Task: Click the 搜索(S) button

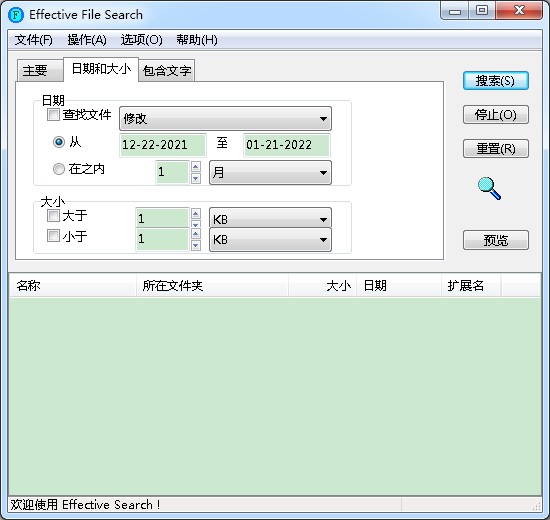Action: [x=496, y=81]
